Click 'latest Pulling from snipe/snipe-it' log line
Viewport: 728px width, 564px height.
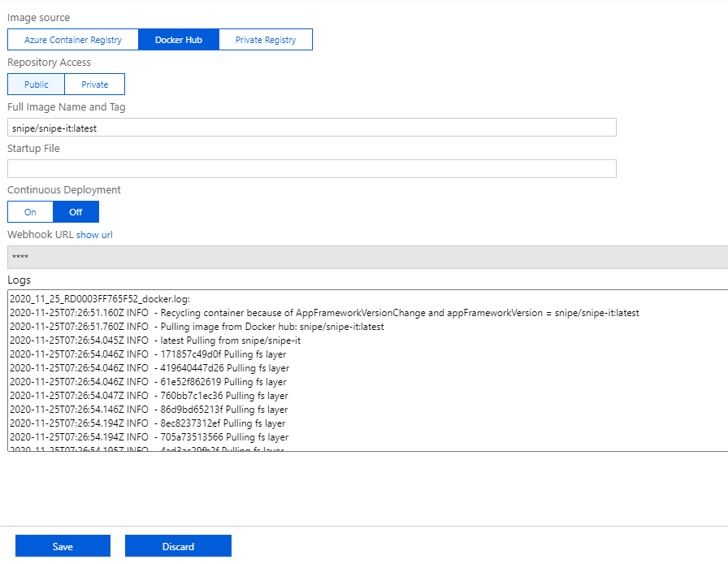click(155, 341)
